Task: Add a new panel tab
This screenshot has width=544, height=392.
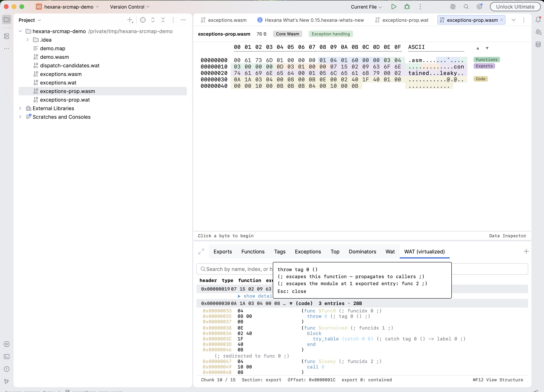Action: 526,251
